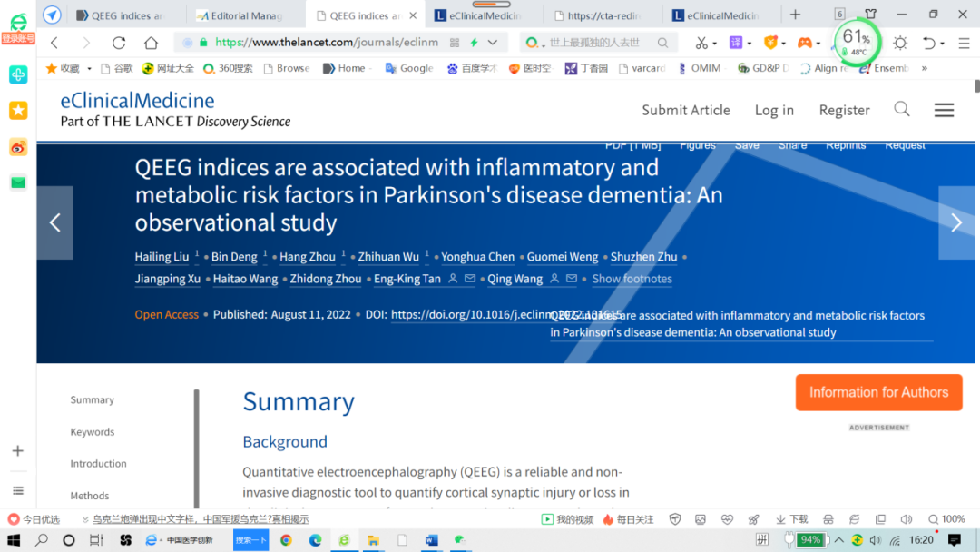Go to next article with right arrow

pos(955,222)
